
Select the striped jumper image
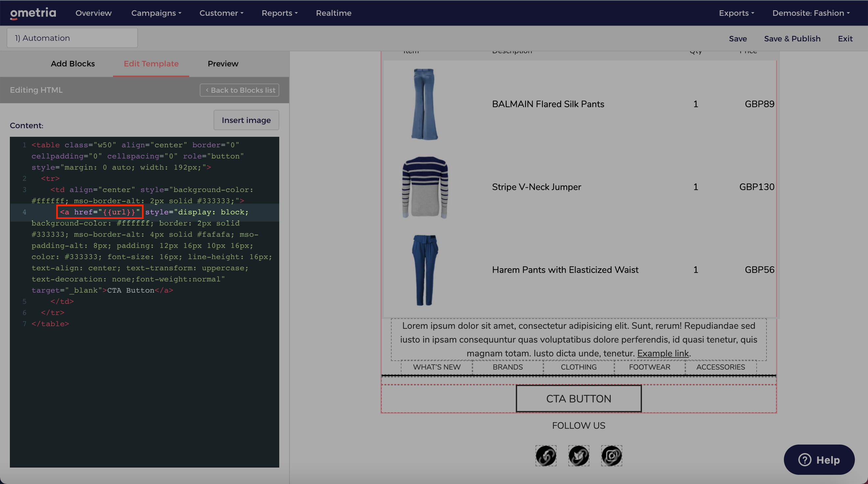click(425, 187)
